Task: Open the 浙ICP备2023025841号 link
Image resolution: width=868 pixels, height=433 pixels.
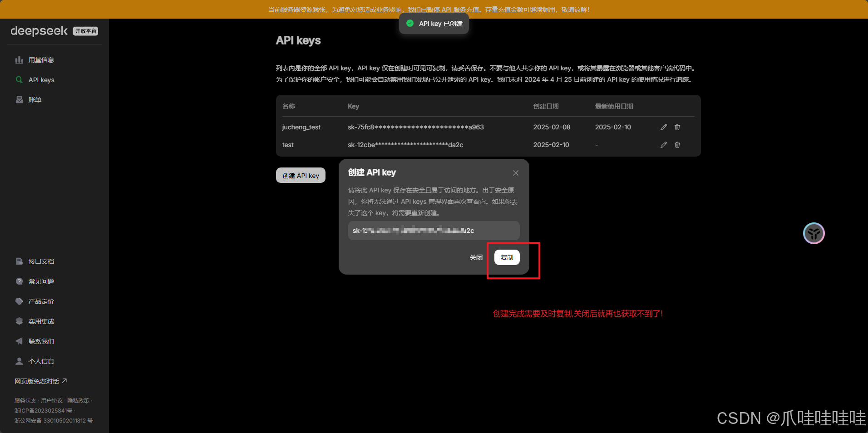Action: [43, 411]
